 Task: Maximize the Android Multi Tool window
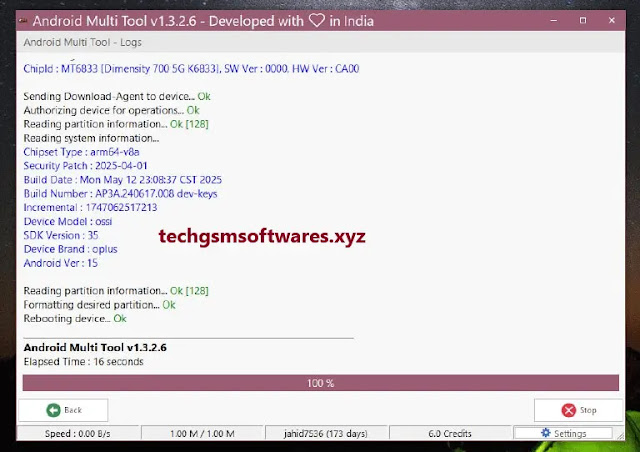point(583,20)
